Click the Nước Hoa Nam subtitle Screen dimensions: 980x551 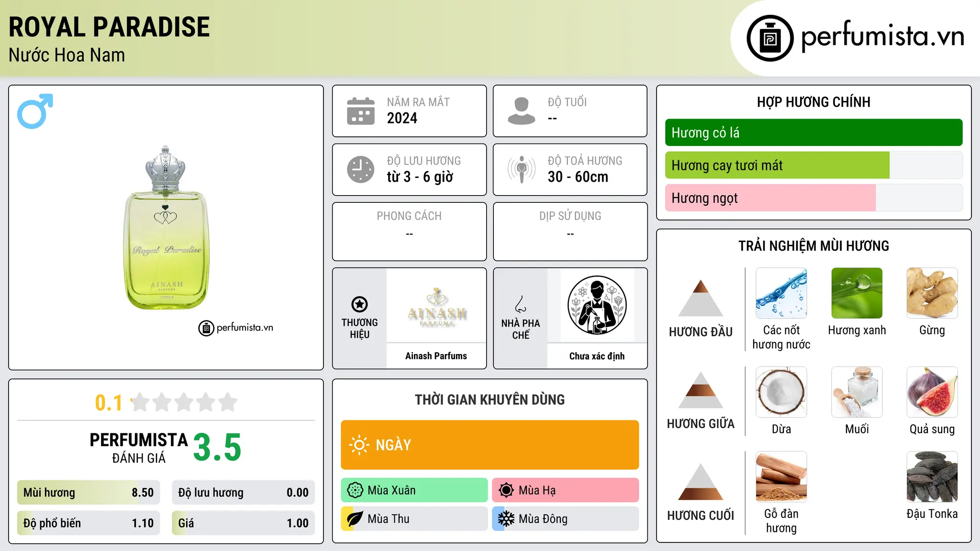(67, 55)
